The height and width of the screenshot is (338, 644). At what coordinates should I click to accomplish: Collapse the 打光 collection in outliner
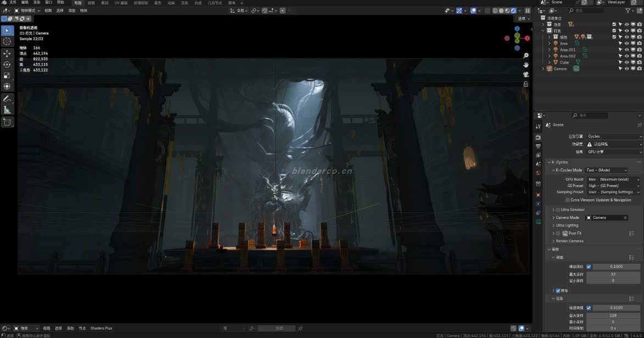coord(544,31)
